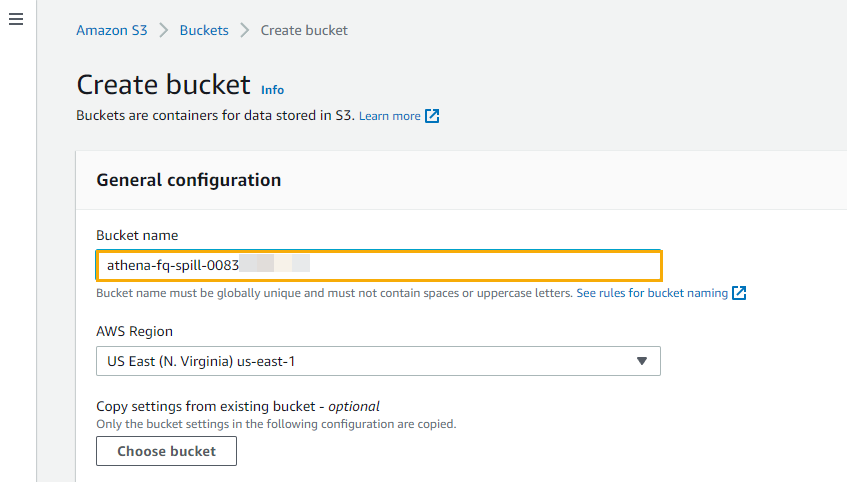The width and height of the screenshot is (847, 482).
Task: Follow the Learn more link
Action: click(389, 116)
